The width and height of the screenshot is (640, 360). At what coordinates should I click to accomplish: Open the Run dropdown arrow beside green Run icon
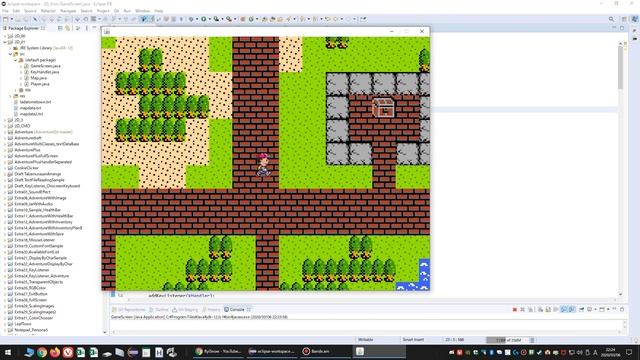209,19
